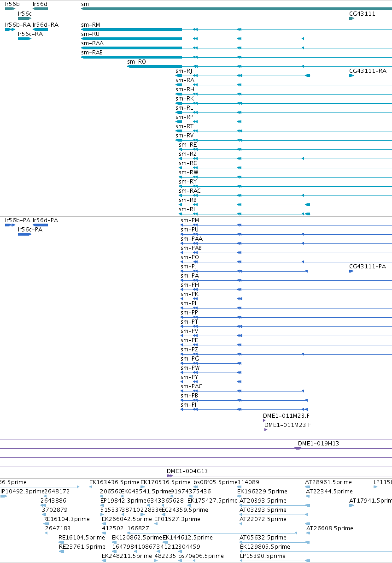
Task: Open EST IP10492.3prime
Action: tap(22, 491)
